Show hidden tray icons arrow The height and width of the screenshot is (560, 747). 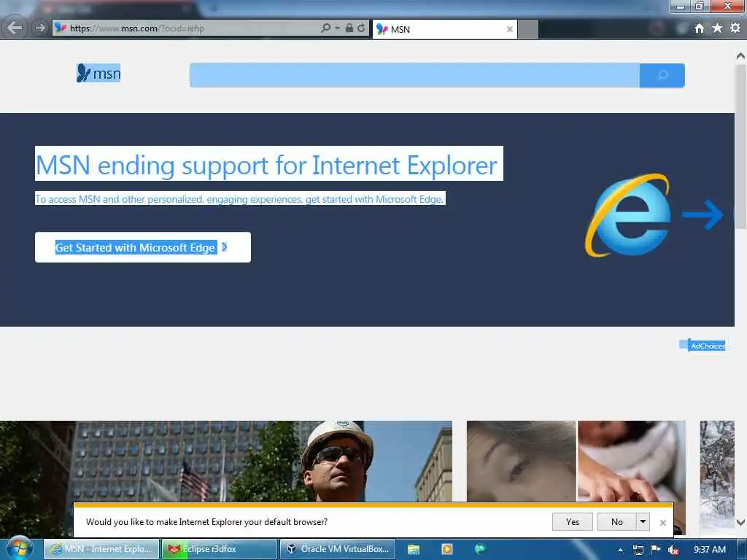point(620,550)
